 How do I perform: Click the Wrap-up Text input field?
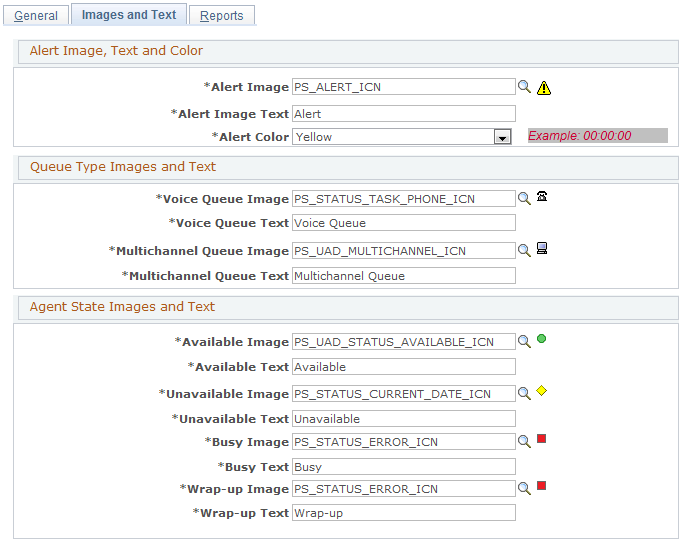(x=404, y=513)
